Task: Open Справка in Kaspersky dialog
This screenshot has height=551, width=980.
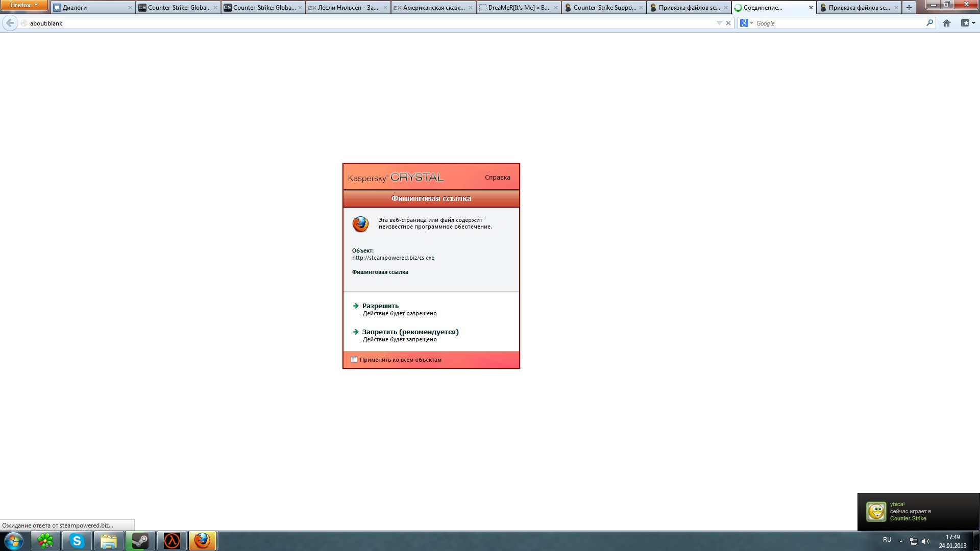Action: pyautogui.click(x=497, y=178)
